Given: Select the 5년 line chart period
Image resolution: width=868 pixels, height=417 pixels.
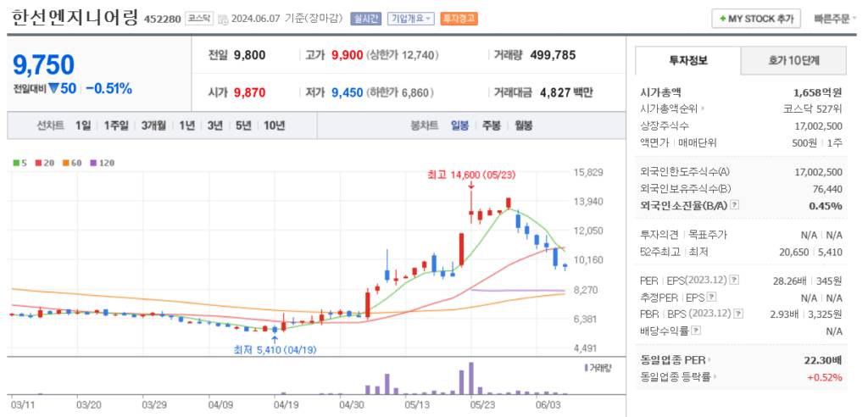Looking at the screenshot, I should tap(243, 125).
